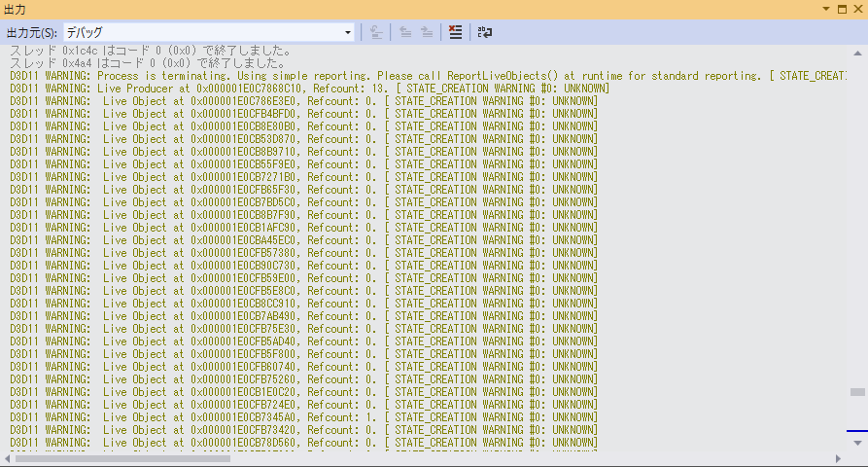This screenshot has height=467, width=868.
Task: Click the Live Object line at 0x000001E0CB8E80B0
Action: (x=304, y=126)
